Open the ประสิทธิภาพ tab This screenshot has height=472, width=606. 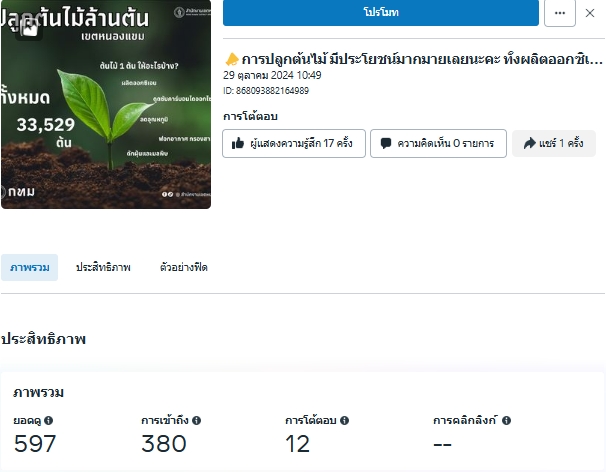103,268
